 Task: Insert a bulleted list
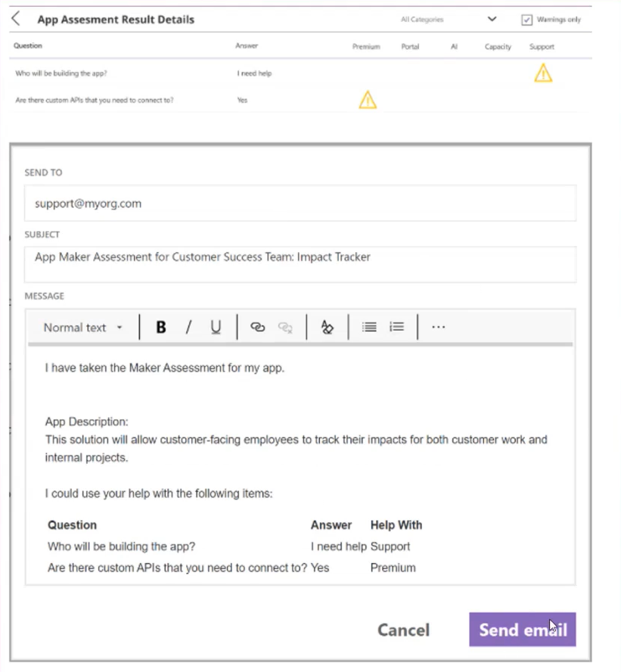pos(369,327)
